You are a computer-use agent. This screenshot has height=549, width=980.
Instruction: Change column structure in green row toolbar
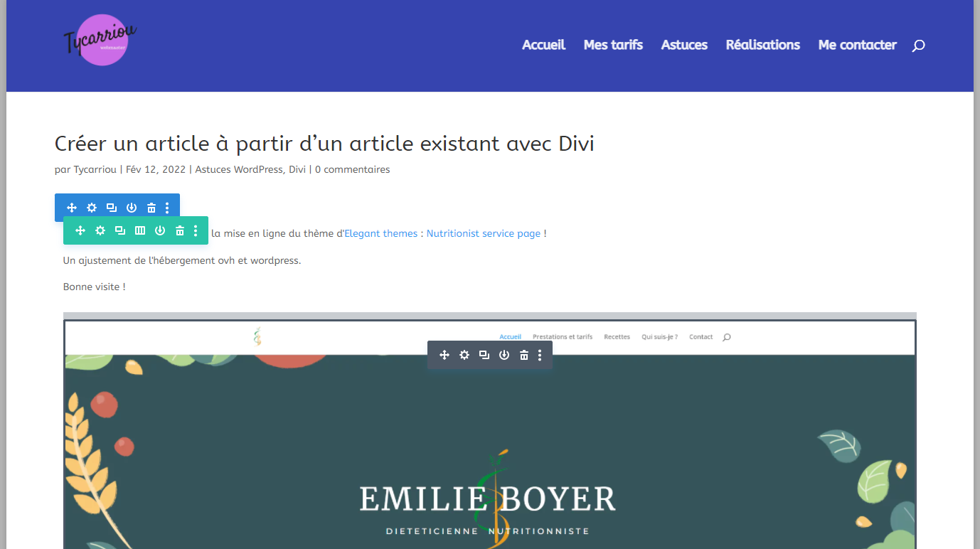(140, 230)
